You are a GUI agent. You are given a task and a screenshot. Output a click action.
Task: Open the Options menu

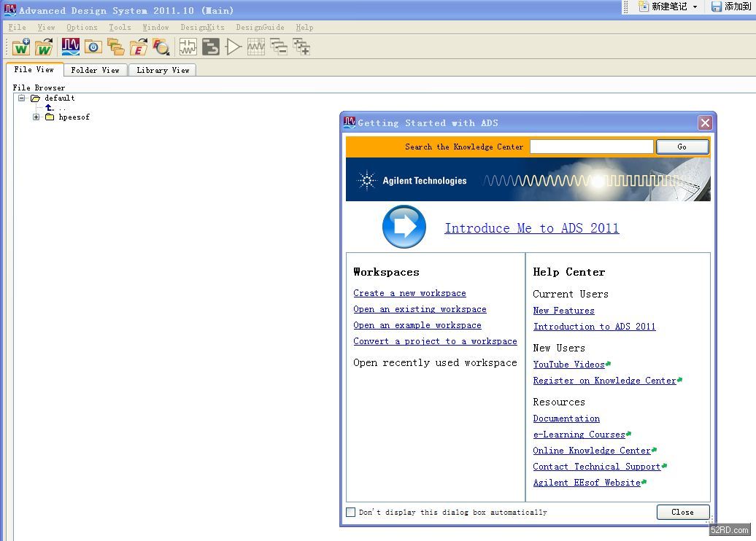(82, 28)
